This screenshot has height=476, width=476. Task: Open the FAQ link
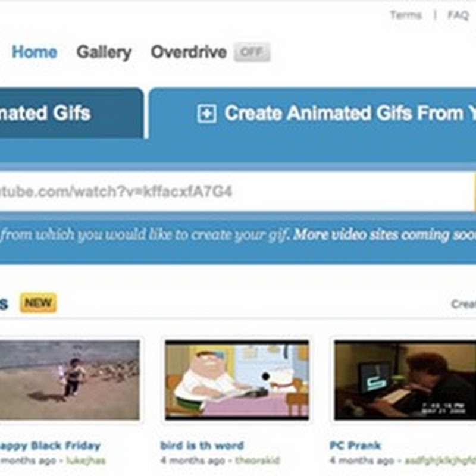[x=458, y=15]
